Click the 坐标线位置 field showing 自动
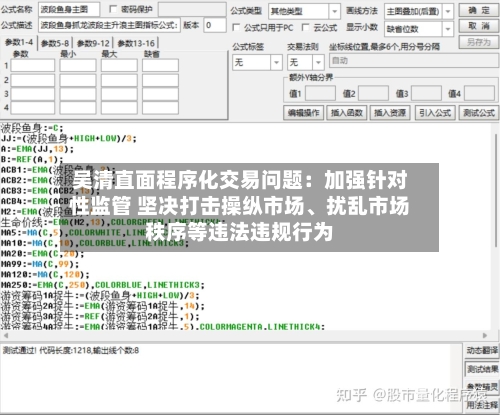This screenshot has width=500, height=415. coord(414,61)
